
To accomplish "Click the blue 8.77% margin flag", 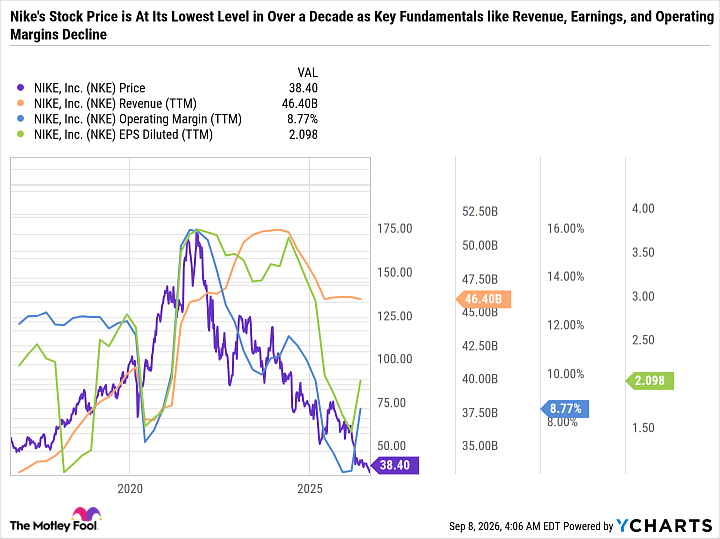I will 565,409.
